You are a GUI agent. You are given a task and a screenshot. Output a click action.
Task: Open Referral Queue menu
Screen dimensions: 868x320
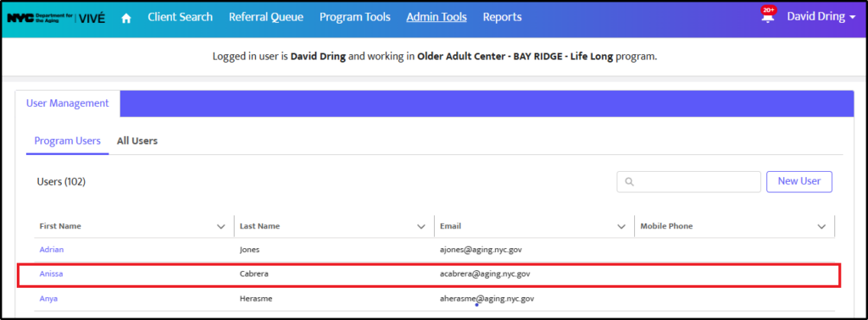click(x=265, y=17)
